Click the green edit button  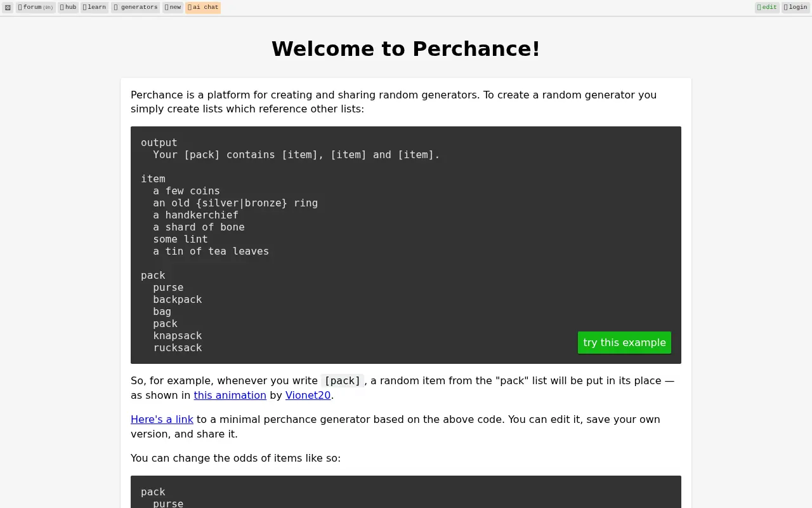point(767,7)
